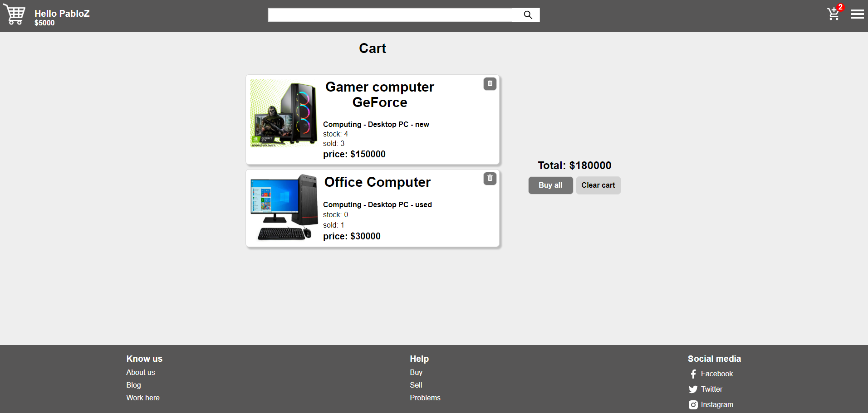Remove Gamer computer GeForce using its trash icon
Screen dimensions: 868x413
tap(490, 83)
